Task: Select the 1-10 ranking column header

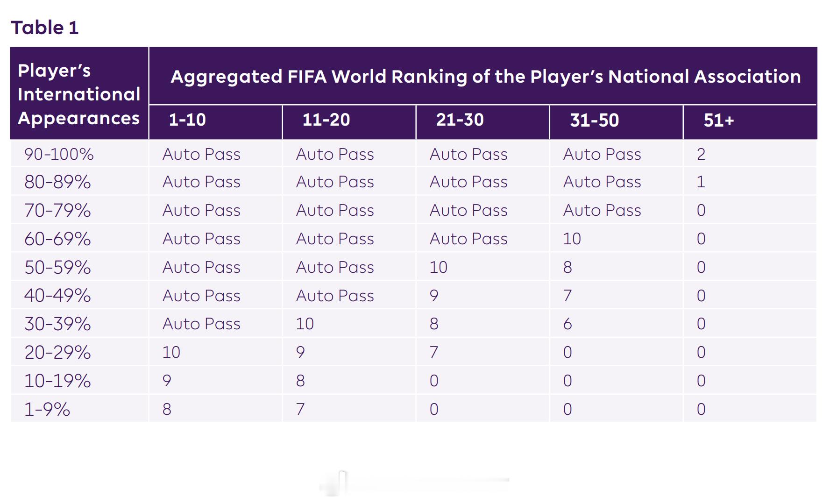Action: coord(187,120)
